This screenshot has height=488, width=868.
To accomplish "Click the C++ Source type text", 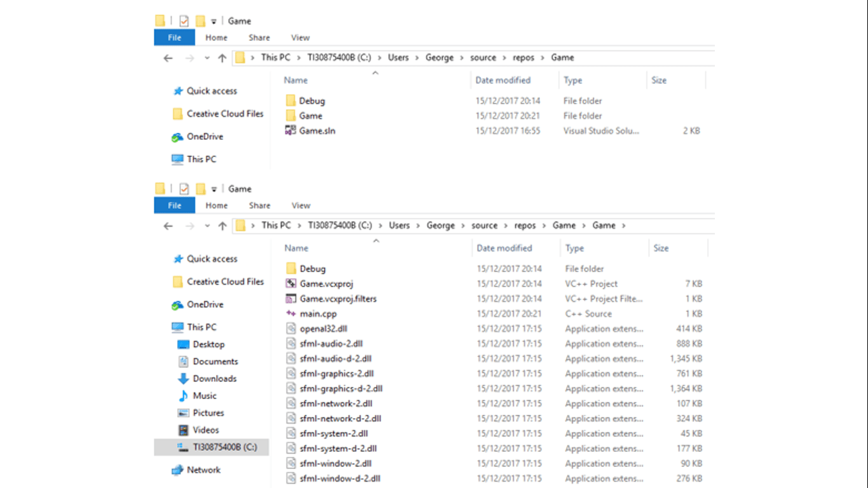I will pos(588,314).
